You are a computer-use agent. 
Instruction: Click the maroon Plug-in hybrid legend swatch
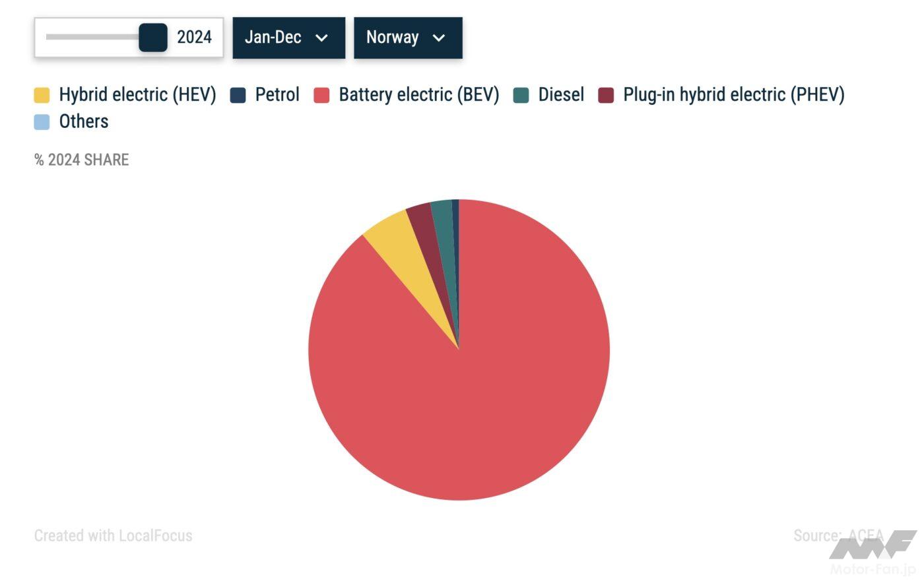pos(606,95)
